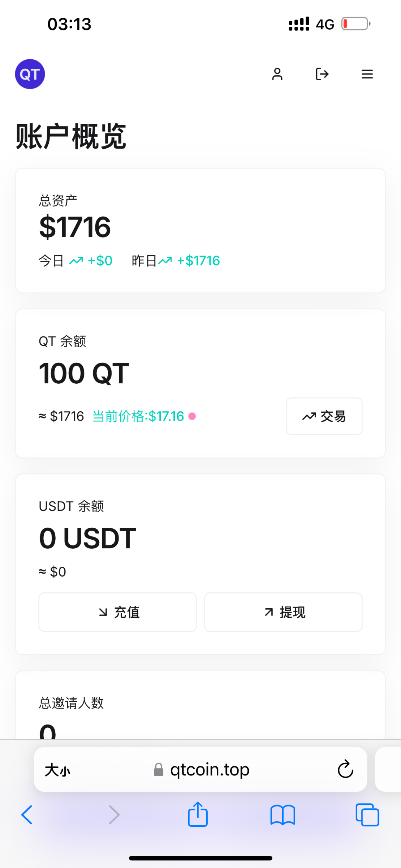Screen dimensions: 401x868
Task: Open the user profile icon
Action: click(277, 74)
